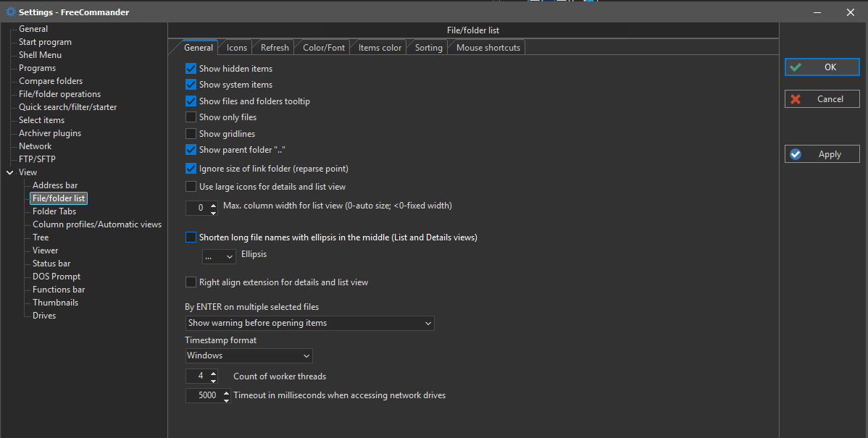Collapse the View tree node
868x438 pixels.
coord(9,172)
